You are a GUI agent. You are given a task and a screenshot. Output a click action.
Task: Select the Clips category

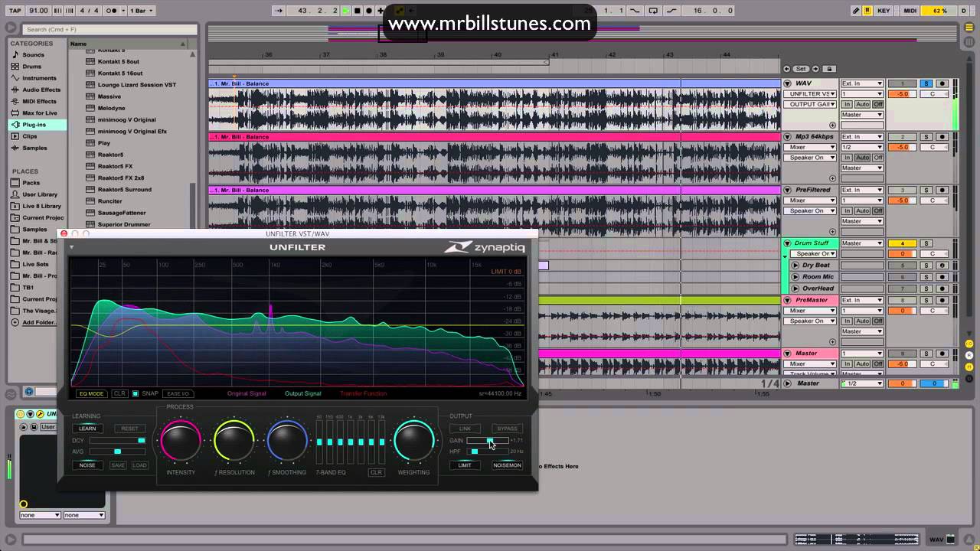(30, 136)
